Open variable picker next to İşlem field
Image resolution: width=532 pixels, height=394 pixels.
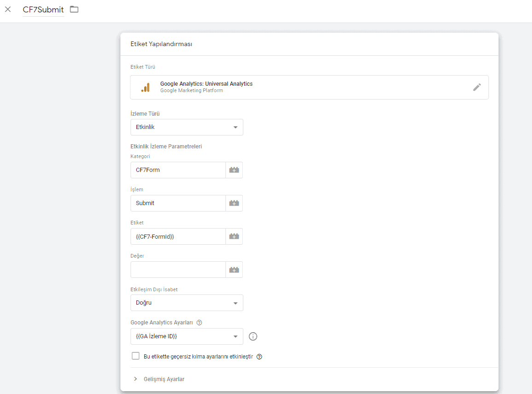(x=234, y=203)
